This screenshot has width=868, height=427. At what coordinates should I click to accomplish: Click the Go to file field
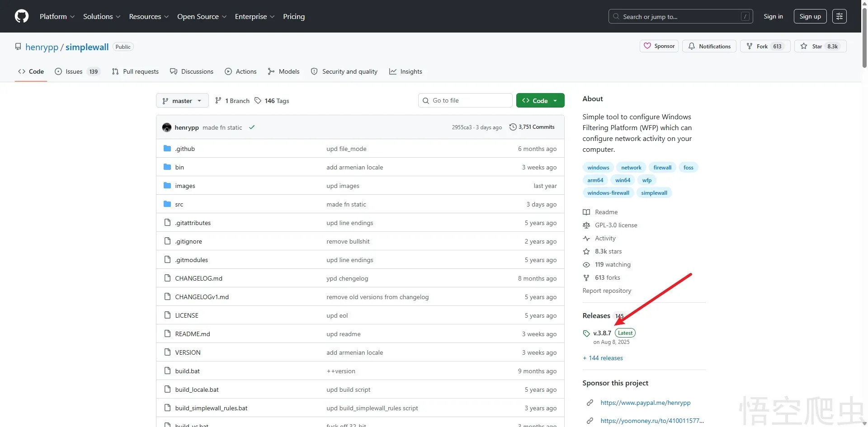point(465,100)
